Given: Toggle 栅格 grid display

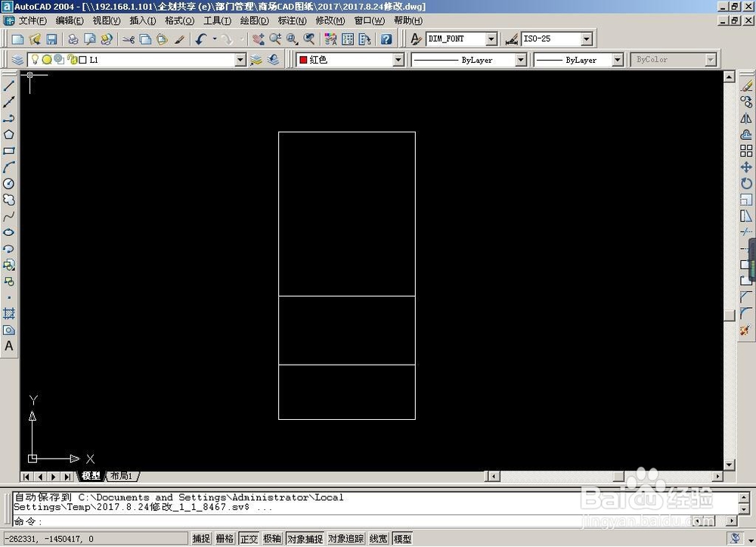Looking at the screenshot, I should coord(225,539).
